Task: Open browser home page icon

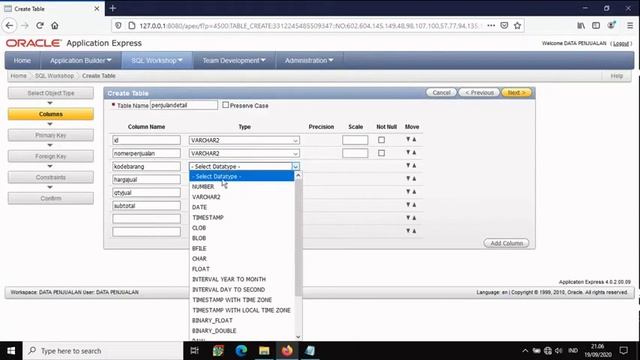Action: point(55,26)
